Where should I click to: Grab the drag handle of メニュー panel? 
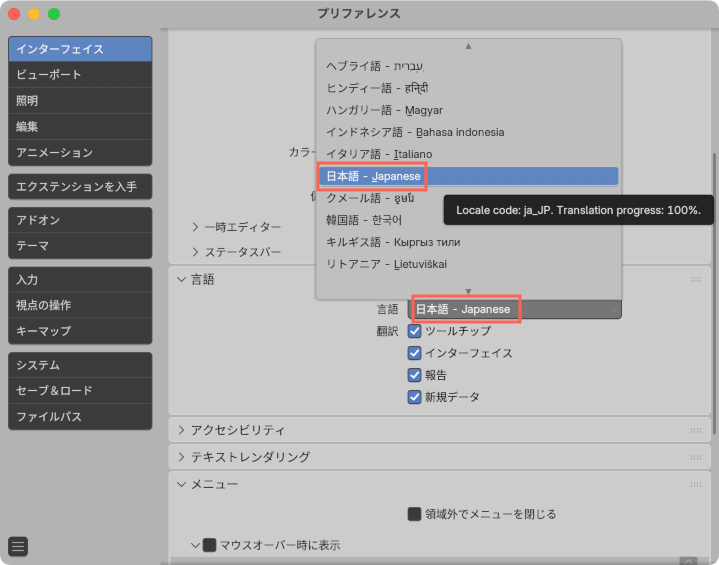pyautogui.click(x=696, y=484)
